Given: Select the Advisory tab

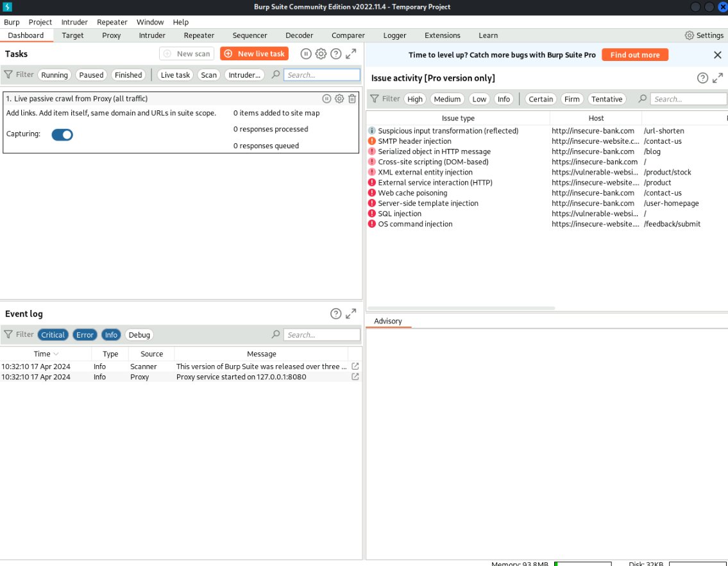Looking at the screenshot, I should click(x=388, y=321).
